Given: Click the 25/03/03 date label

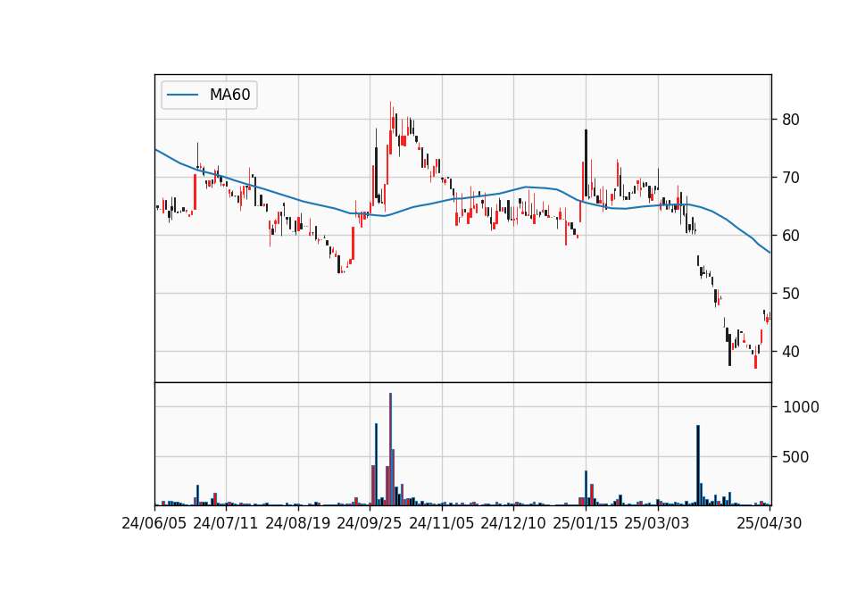Looking at the screenshot, I should (x=657, y=523).
